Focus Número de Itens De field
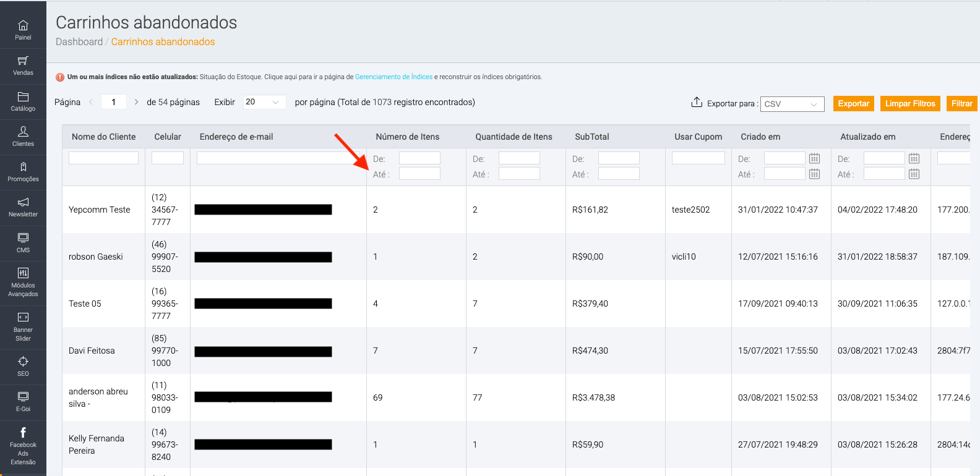980x476 pixels. (419, 158)
